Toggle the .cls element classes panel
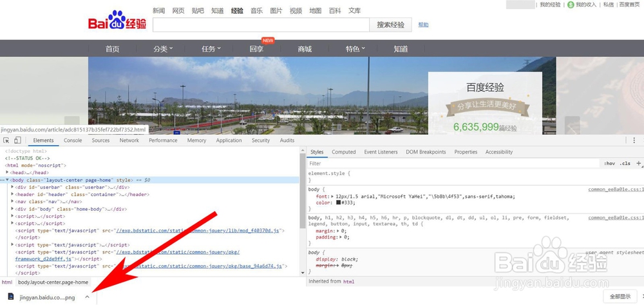 pyautogui.click(x=625, y=163)
